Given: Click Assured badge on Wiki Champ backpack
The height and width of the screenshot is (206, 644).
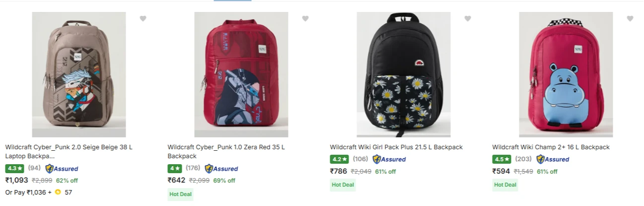Looking at the screenshot, I should (553, 160).
